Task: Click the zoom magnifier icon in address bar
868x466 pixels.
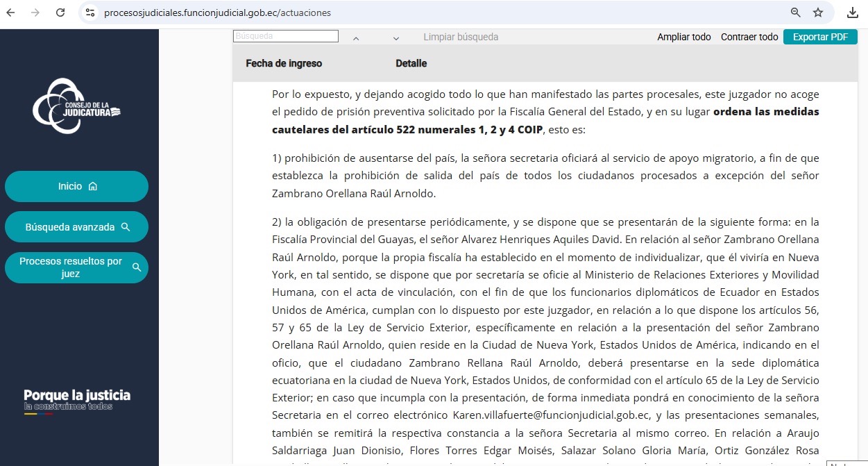Action: tap(796, 13)
